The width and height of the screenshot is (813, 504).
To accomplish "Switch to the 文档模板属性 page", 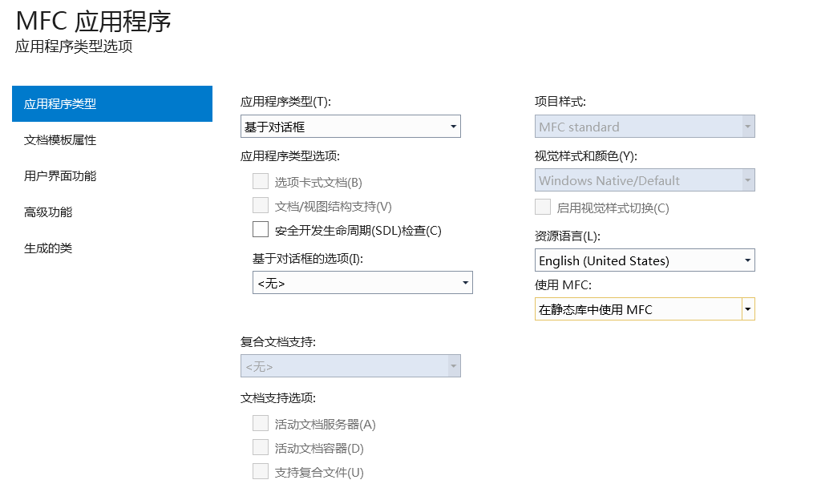I will (x=112, y=139).
